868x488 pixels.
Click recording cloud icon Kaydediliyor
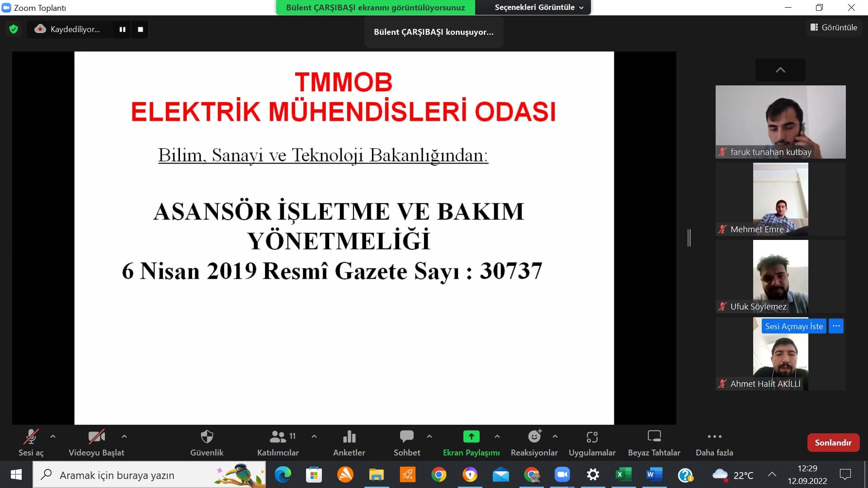(40, 29)
